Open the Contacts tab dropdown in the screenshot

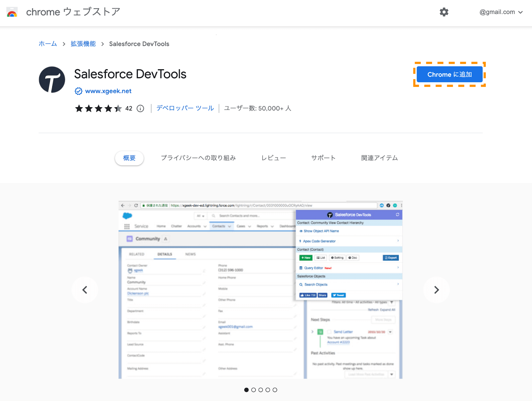coord(229,226)
